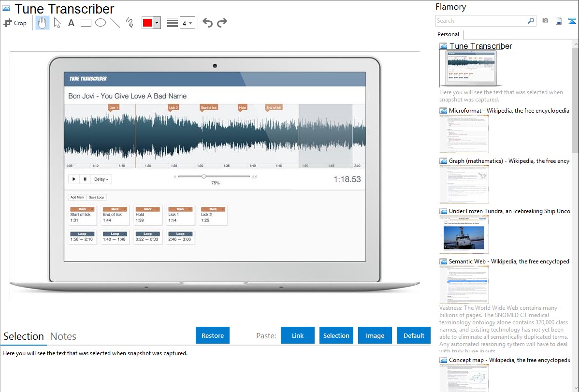The height and width of the screenshot is (392, 579).
Task: Click the line thickness icon
Action: point(172,23)
